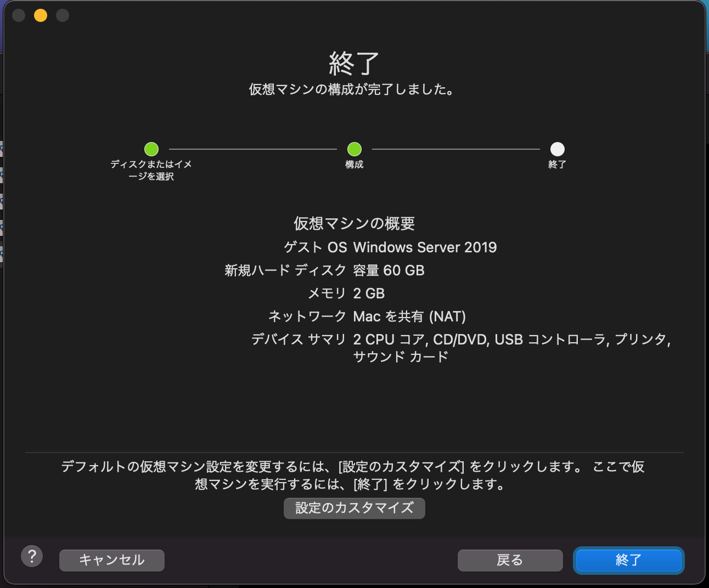The width and height of the screenshot is (709, 588).
Task: Click the large 終了 title
Action: pyautogui.click(x=354, y=64)
